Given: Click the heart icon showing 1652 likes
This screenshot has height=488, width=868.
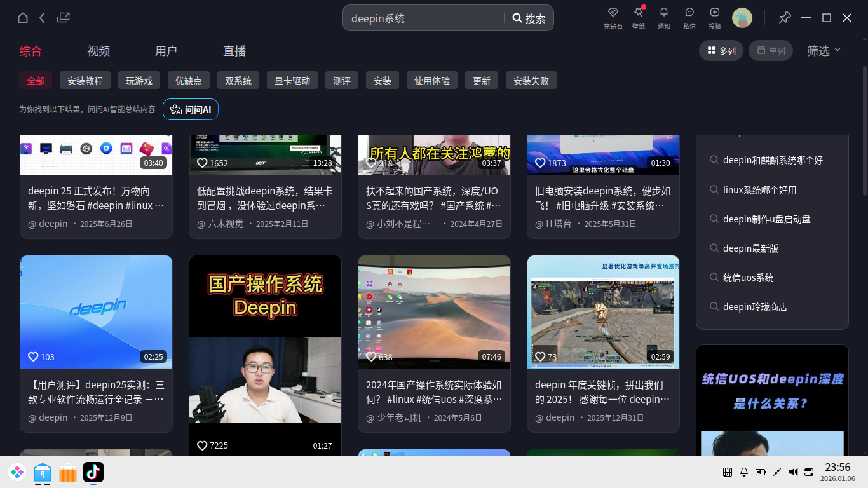Looking at the screenshot, I should point(202,163).
